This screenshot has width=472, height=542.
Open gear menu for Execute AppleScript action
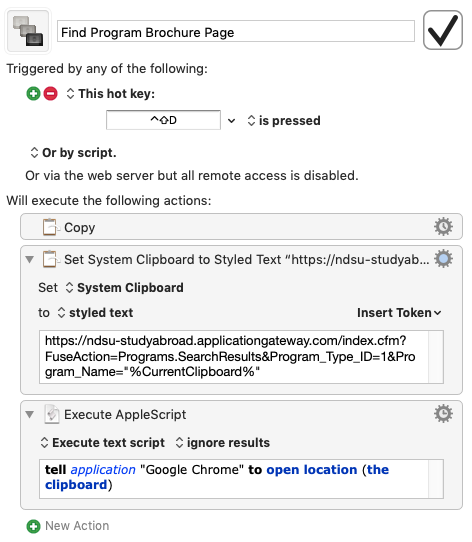click(x=443, y=414)
